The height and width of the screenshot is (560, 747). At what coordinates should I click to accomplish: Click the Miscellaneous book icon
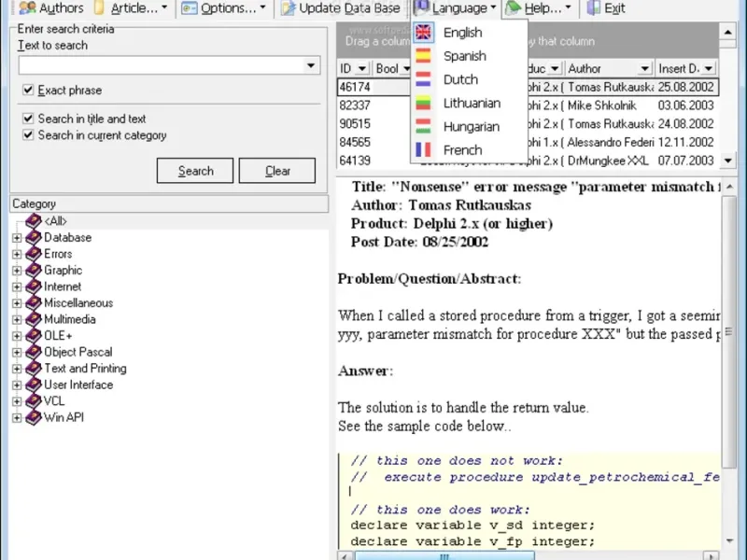pos(34,302)
